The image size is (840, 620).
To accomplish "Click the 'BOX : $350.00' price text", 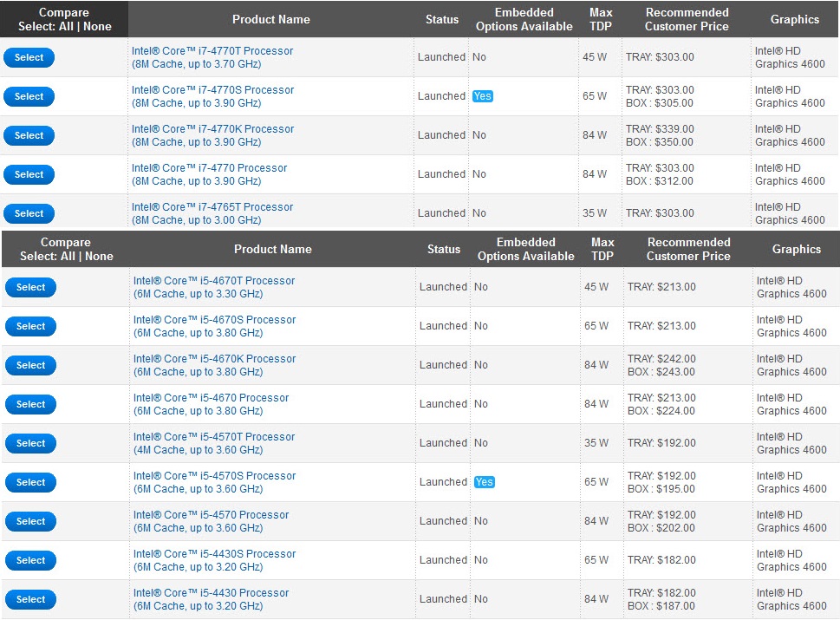I will [x=659, y=142].
